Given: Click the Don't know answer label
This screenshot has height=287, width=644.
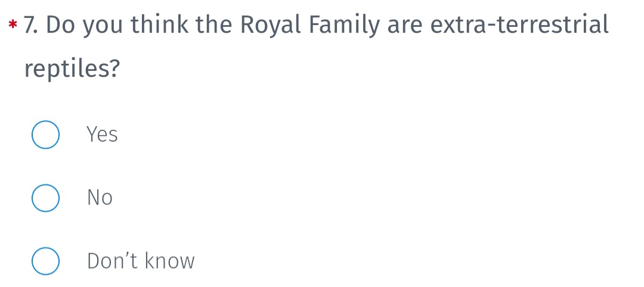Looking at the screenshot, I should tap(141, 261).
